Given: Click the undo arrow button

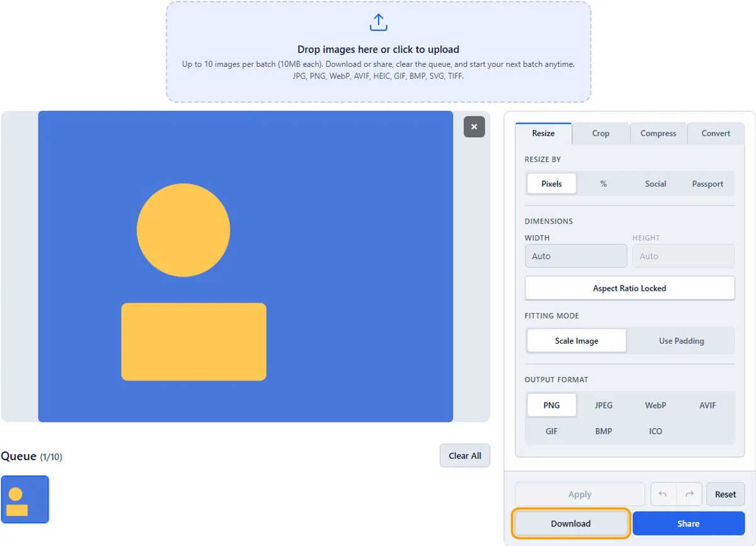Looking at the screenshot, I should point(663,494).
